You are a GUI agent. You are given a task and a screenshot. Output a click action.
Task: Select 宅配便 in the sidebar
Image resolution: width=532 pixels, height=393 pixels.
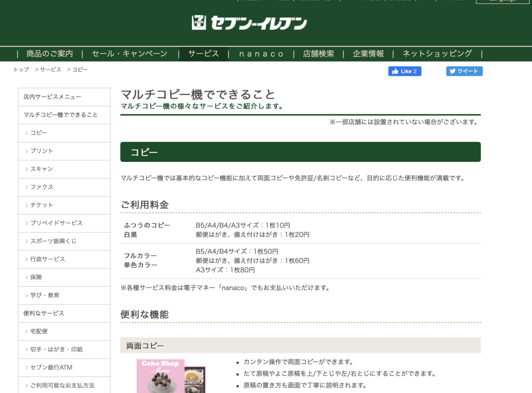[64, 331]
